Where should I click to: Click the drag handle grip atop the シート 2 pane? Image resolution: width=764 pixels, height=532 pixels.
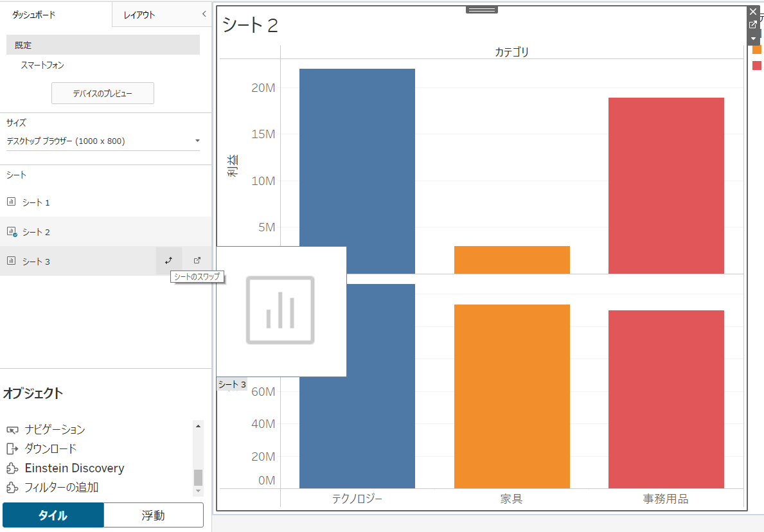pos(481,10)
